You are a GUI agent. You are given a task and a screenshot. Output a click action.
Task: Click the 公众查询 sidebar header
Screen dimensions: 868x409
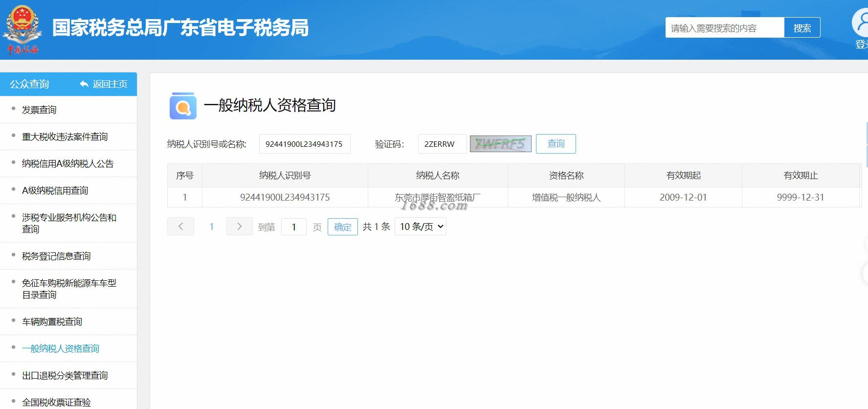tap(29, 84)
